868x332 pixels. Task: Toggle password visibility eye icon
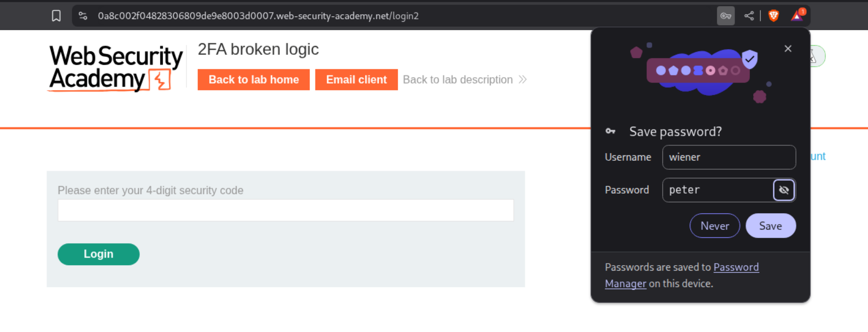click(x=784, y=190)
